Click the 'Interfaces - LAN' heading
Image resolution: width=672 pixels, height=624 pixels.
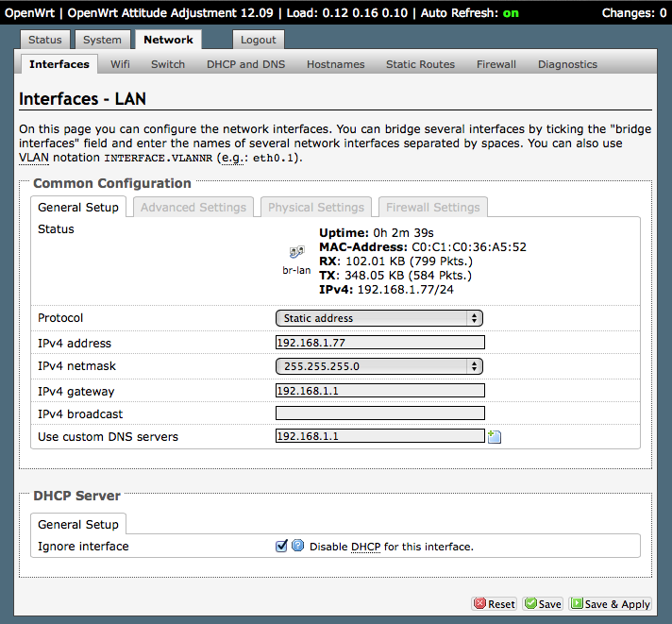coord(83,99)
